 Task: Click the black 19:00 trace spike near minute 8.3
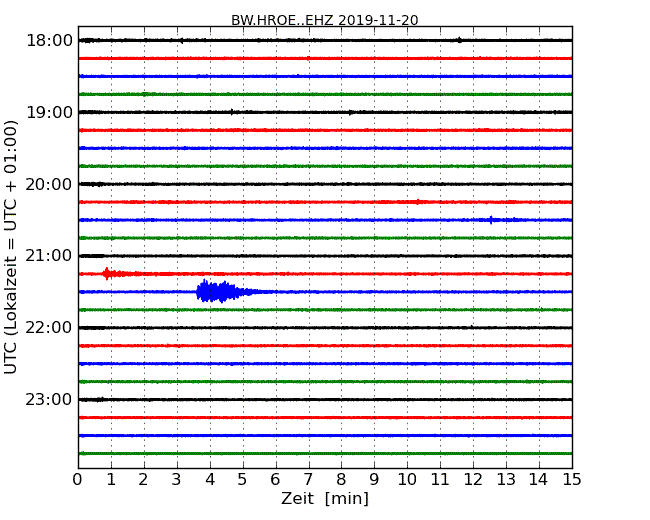[x=350, y=112]
